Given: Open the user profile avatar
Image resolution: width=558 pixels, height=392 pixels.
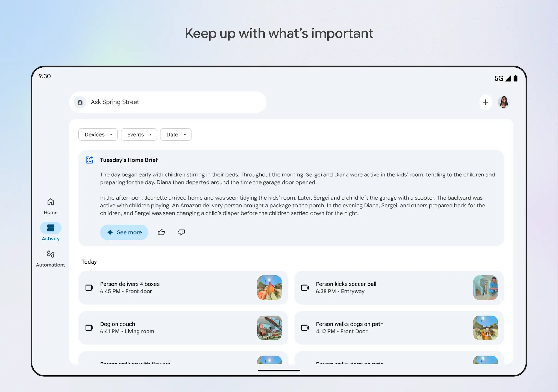Looking at the screenshot, I should (504, 102).
